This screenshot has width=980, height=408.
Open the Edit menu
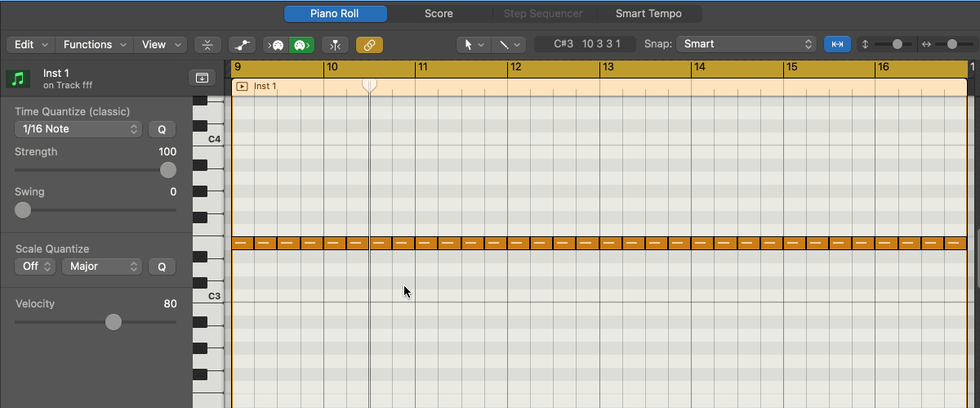tap(31, 45)
